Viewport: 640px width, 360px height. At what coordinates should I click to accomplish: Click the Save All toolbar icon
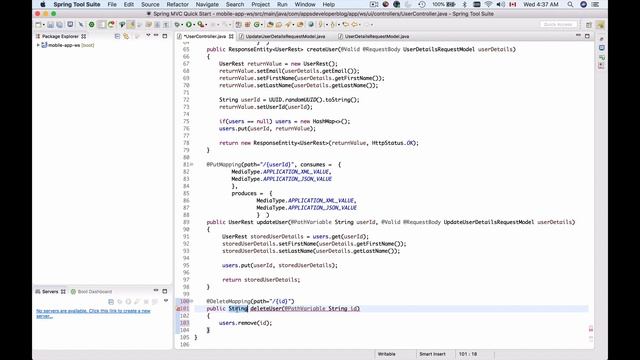[60, 24]
